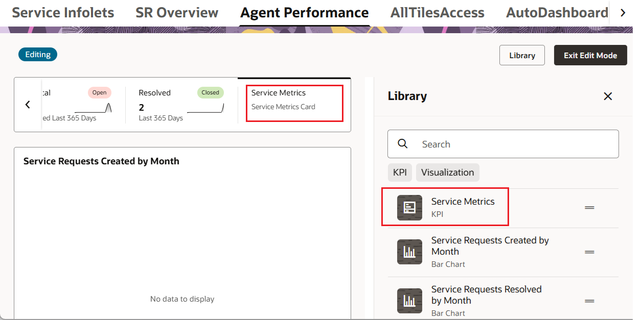Click into the Library search field
The height and width of the screenshot is (320, 644).
click(503, 144)
